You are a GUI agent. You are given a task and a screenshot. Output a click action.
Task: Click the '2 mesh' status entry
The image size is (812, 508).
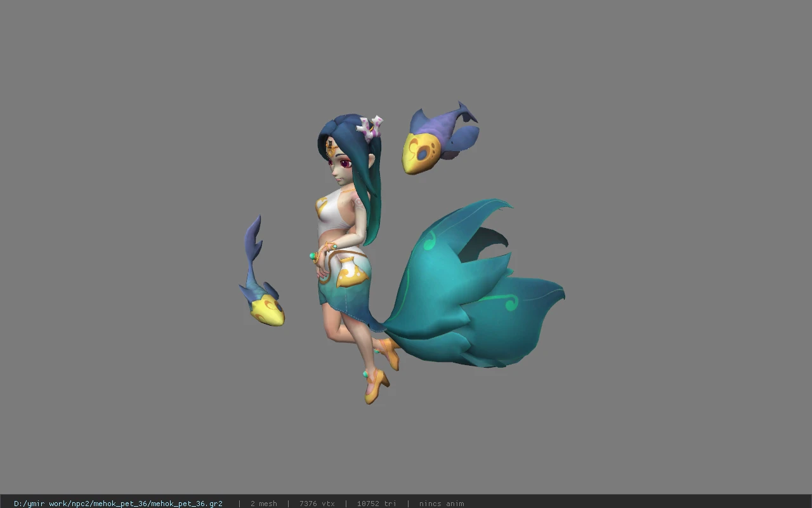coord(263,504)
